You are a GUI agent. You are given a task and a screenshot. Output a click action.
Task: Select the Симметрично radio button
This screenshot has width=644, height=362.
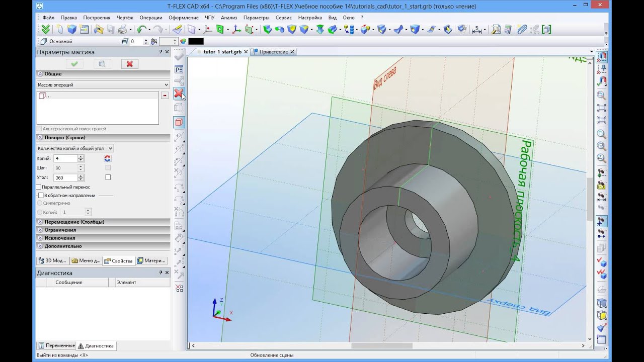click(40, 203)
